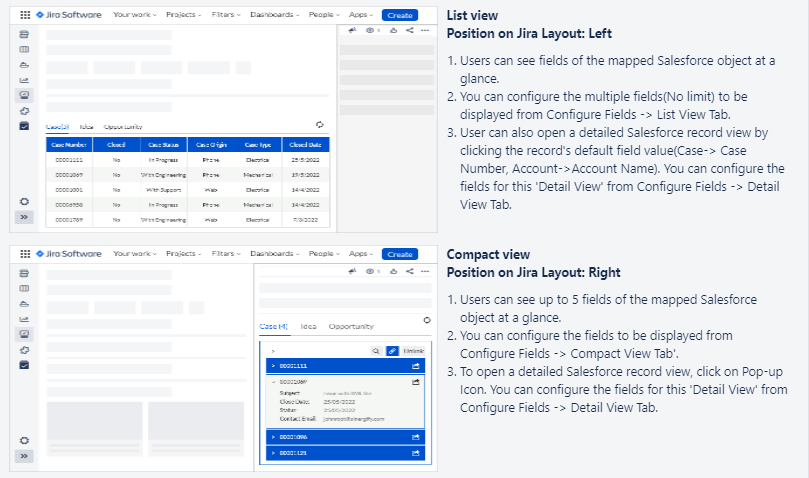The height and width of the screenshot is (478, 809).
Task: Open Apps dropdown in List view mockup
Action: (361, 15)
